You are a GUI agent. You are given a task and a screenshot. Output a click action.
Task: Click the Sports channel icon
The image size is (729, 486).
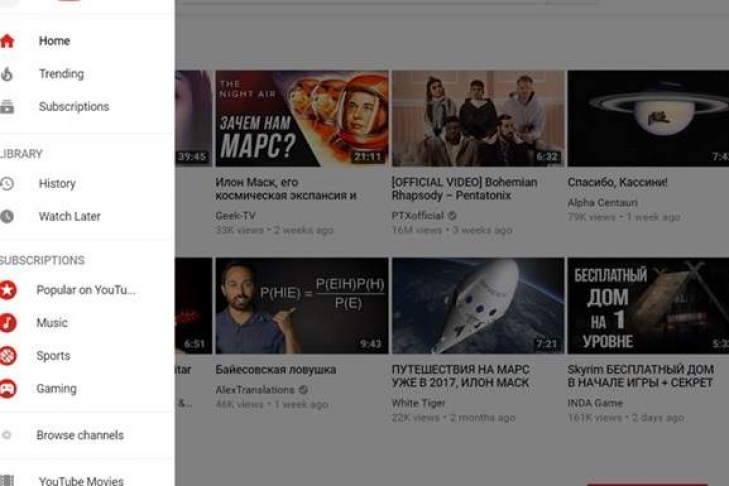[x=7, y=356]
